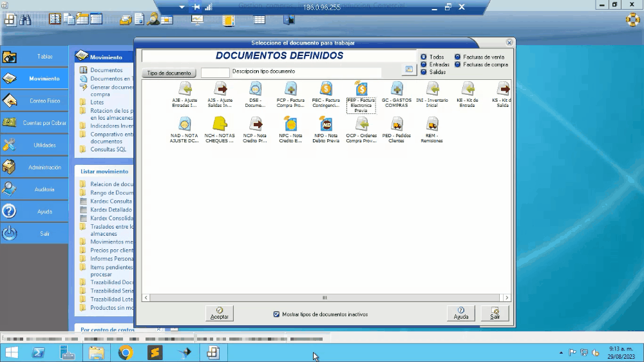Image resolution: width=644 pixels, height=362 pixels.
Task: Select the REM Remisiones document icon
Action: [x=431, y=124]
